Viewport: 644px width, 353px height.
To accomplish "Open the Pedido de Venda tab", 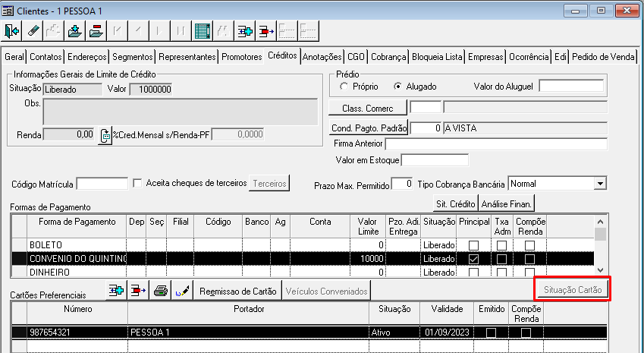I will tap(603, 57).
